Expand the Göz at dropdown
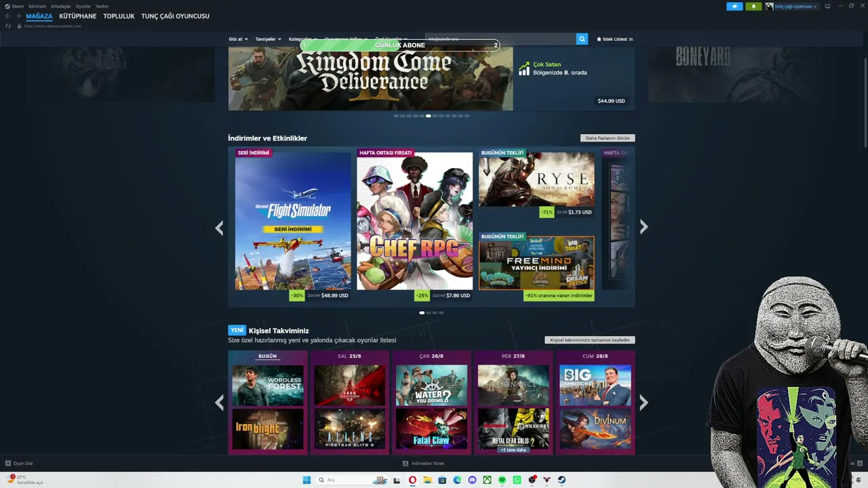 [239, 39]
